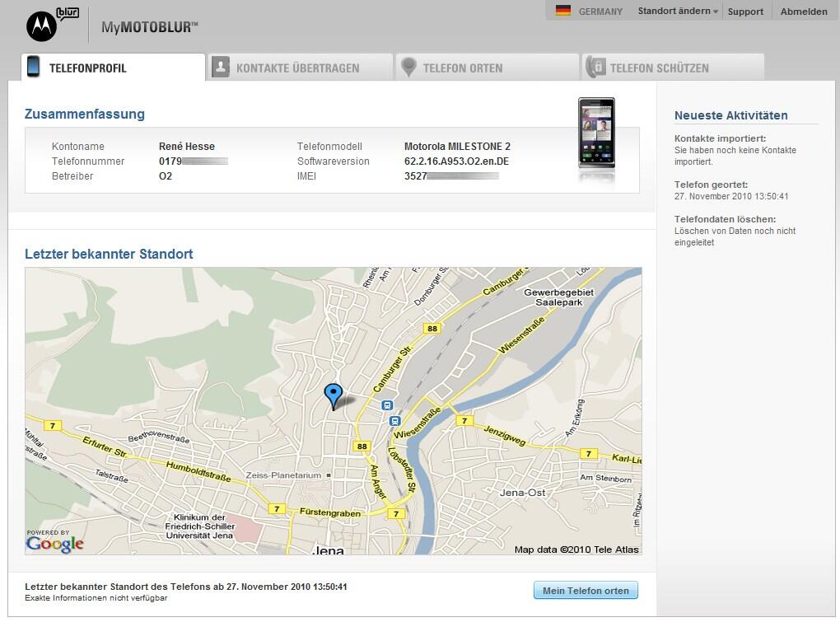
Task: Click the lower train station icon on map
Action: pos(394,421)
